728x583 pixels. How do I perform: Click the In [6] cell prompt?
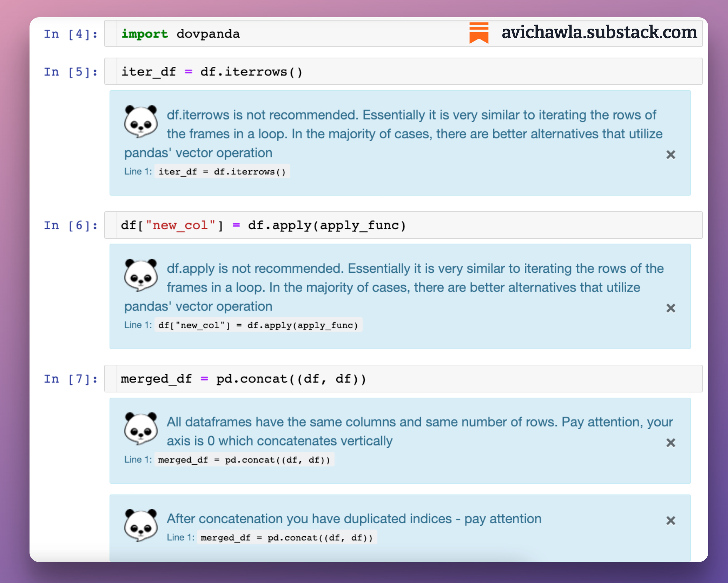coord(71,225)
